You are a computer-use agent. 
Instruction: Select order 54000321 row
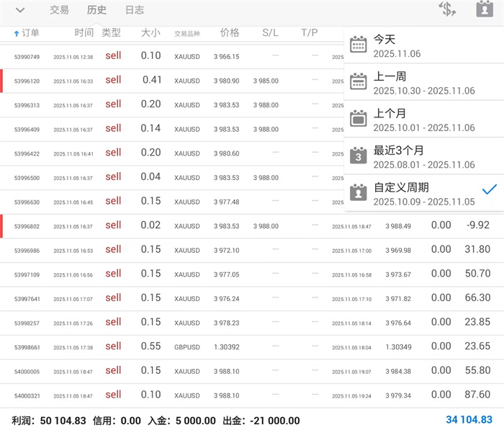tap(252, 395)
